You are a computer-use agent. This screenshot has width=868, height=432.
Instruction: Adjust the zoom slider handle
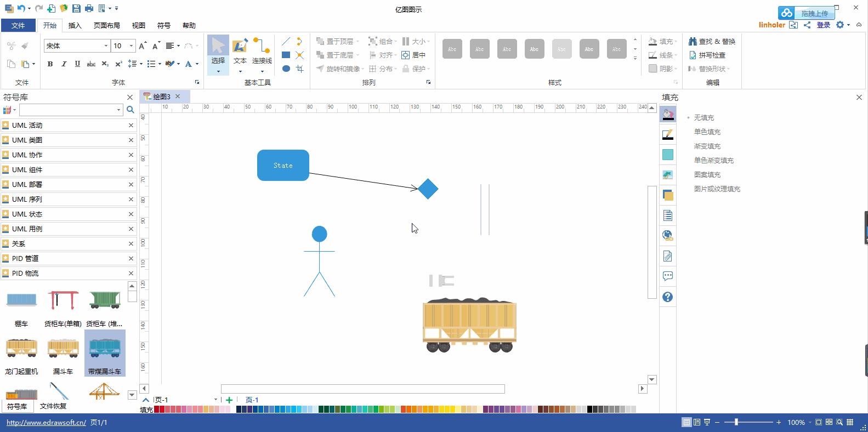coord(736,422)
